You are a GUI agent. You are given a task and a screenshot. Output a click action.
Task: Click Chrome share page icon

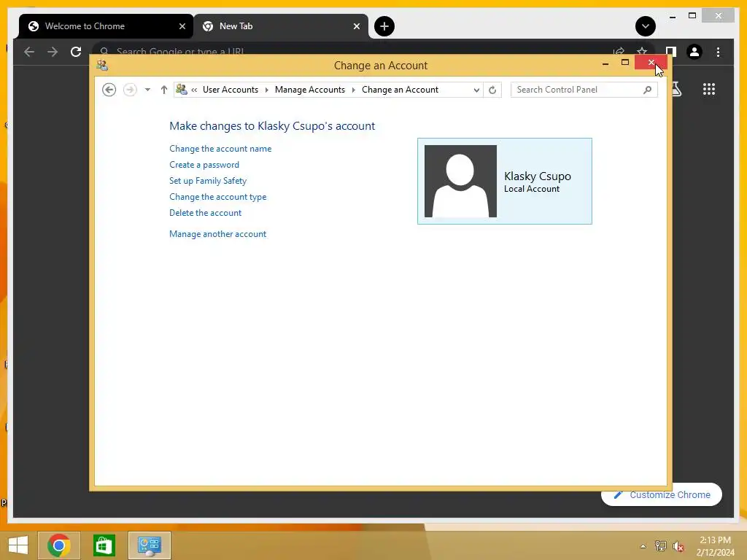[619, 50]
